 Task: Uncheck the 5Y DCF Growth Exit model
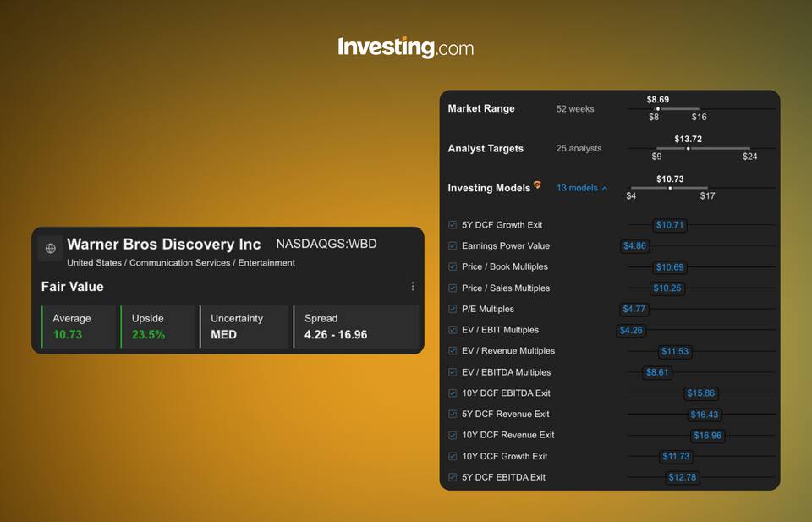[x=452, y=225]
